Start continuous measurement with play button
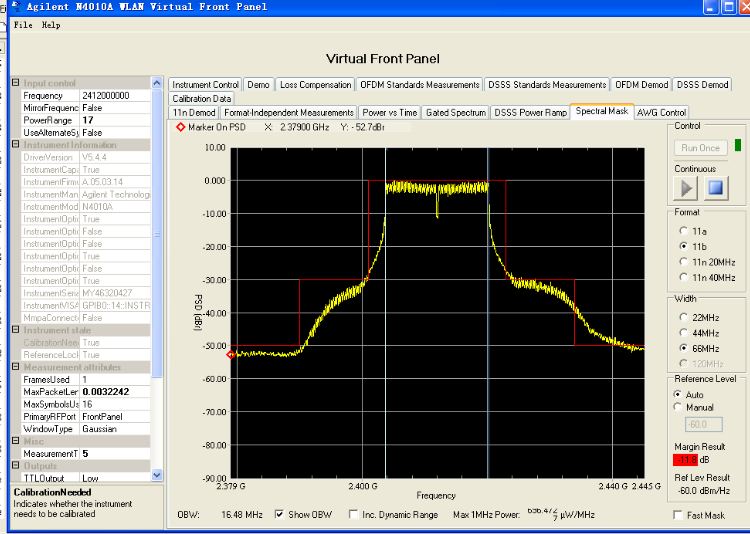The width and height of the screenshot is (750, 534). point(685,188)
